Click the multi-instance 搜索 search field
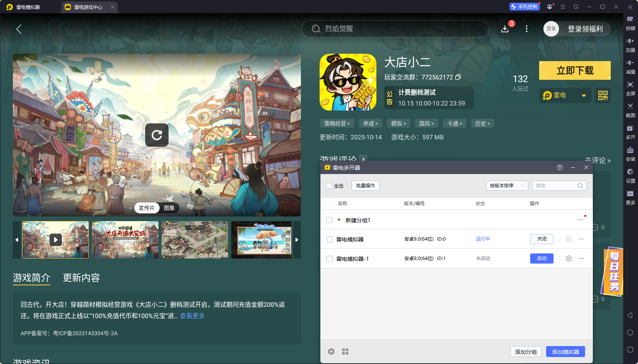Viewport: 638px width, 364px height. tap(559, 186)
